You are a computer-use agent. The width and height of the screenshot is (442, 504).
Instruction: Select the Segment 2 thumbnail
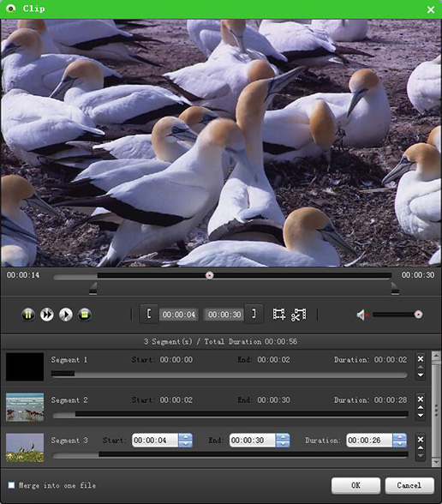[25, 407]
